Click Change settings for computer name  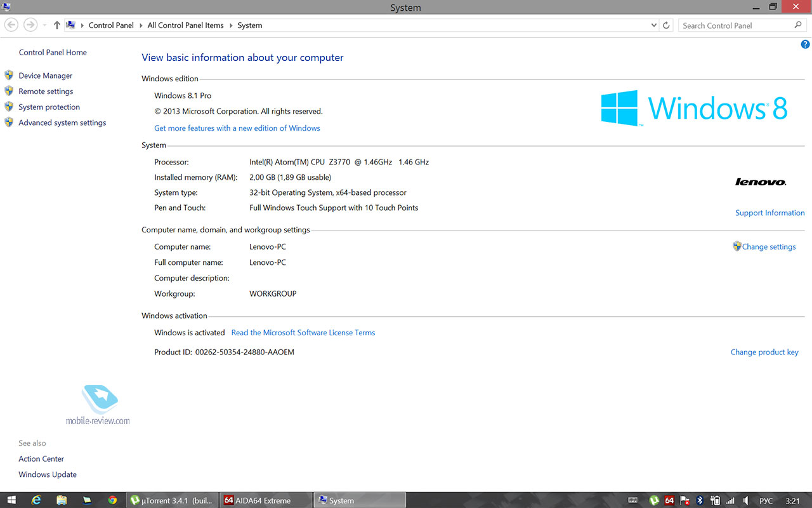(769, 247)
